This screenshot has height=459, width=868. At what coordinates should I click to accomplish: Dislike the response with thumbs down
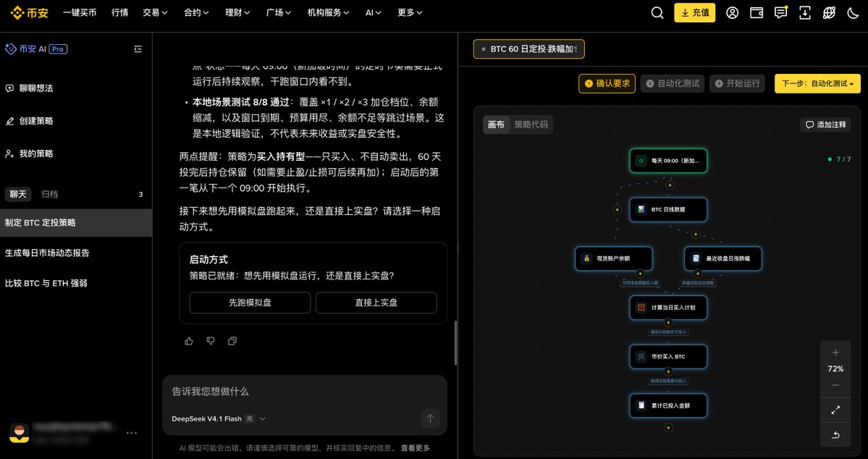click(211, 341)
